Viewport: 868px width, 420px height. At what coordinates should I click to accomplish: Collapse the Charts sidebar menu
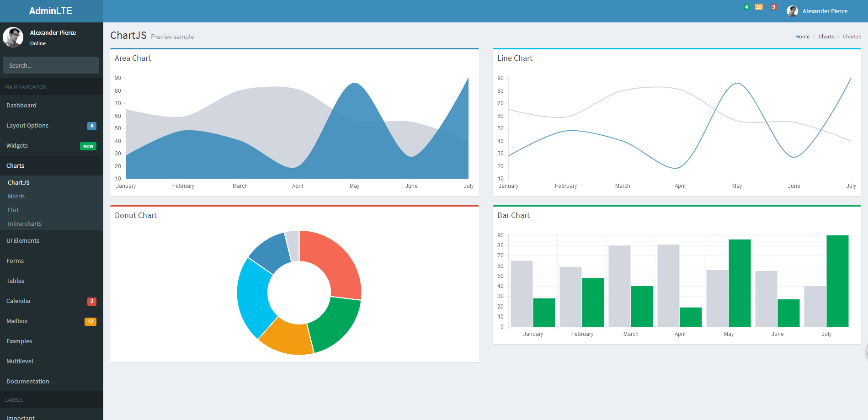coord(52,165)
